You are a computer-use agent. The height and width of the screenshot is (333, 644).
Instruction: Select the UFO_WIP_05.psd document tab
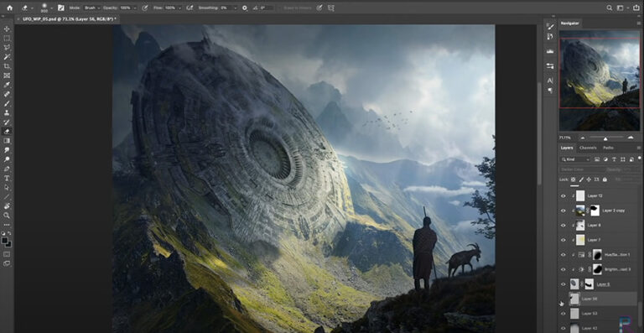tap(70, 19)
